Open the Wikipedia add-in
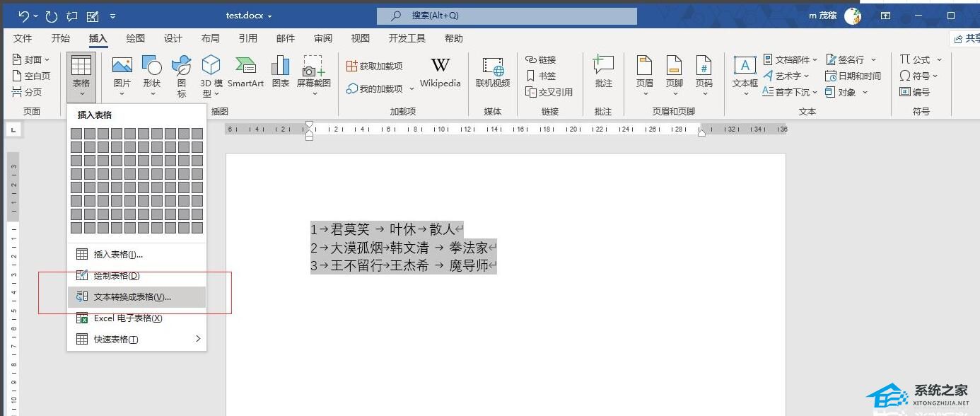The width and height of the screenshot is (980, 416). [440, 72]
